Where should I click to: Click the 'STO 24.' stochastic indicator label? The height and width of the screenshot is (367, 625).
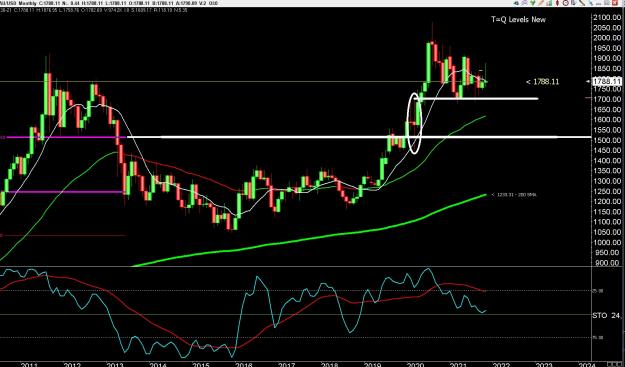(606, 315)
